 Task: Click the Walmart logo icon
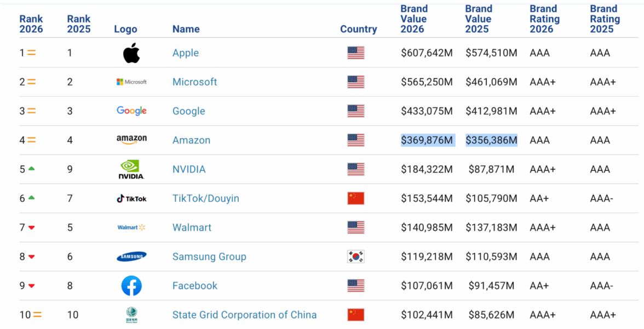coord(131,228)
